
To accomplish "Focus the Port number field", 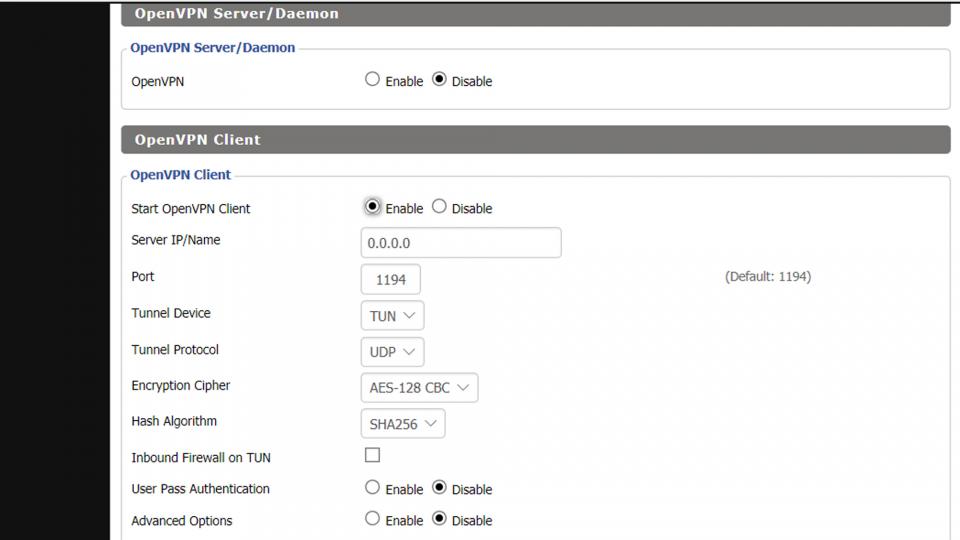I will pyautogui.click(x=390, y=280).
